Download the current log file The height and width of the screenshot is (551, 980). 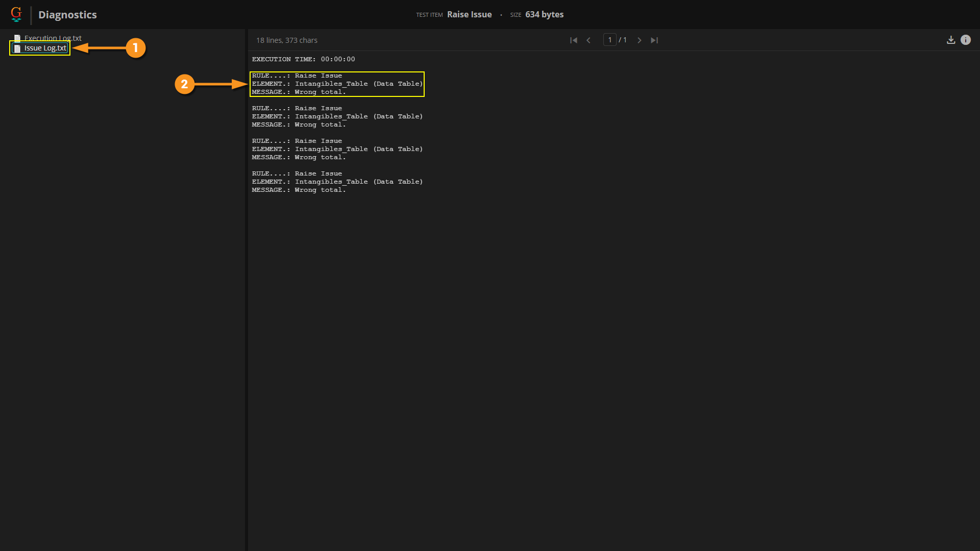click(951, 40)
